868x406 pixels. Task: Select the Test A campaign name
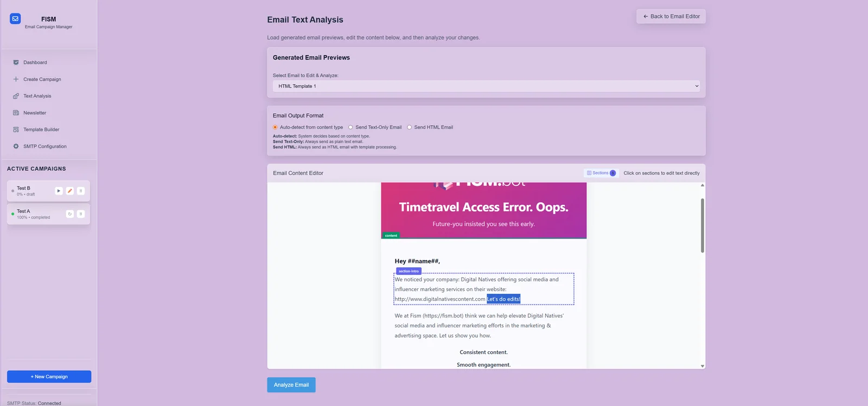point(23,211)
